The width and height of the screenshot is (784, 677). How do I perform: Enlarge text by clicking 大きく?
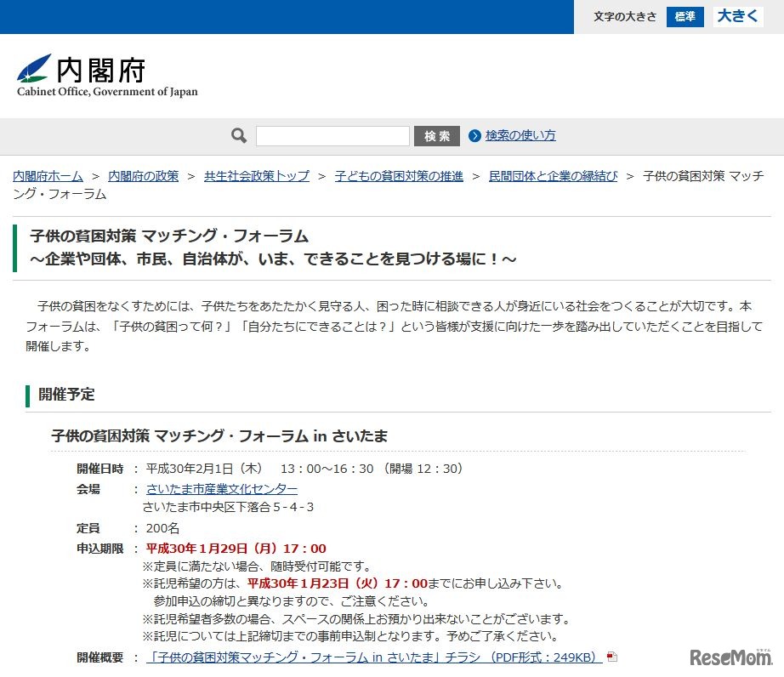(736, 16)
